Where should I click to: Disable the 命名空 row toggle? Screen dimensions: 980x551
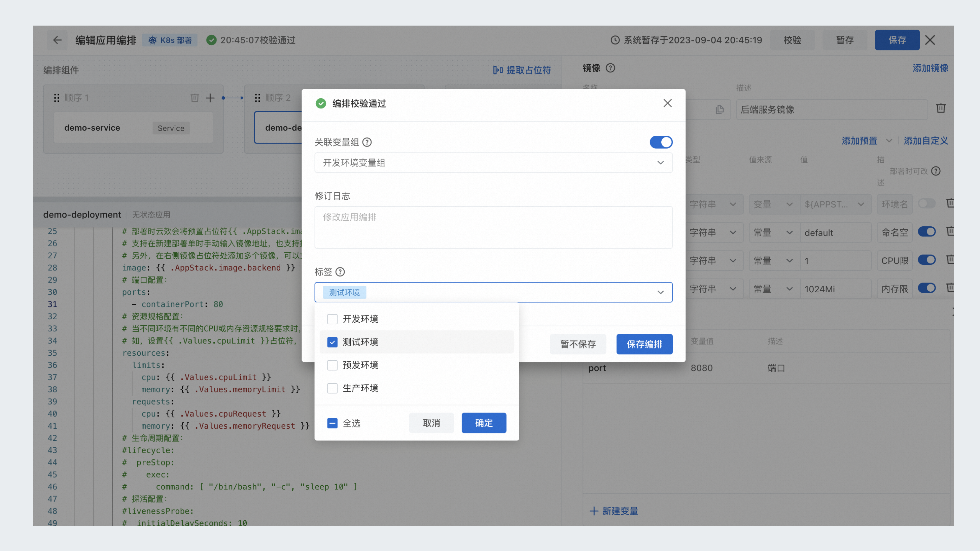(926, 231)
